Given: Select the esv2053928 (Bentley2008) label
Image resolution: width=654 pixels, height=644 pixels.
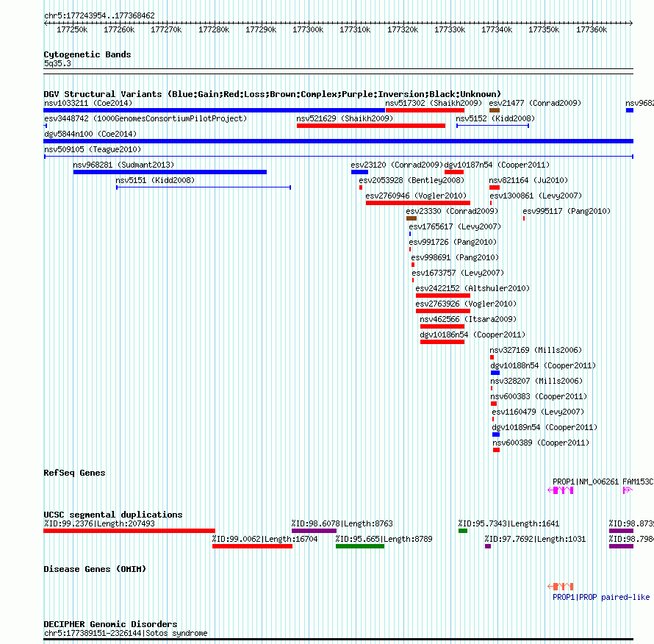Looking at the screenshot, I should (412, 180).
